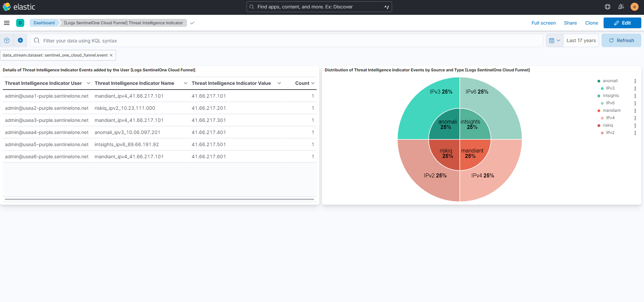Open Threat Intelligence Indicator Name column menu

pos(186,83)
